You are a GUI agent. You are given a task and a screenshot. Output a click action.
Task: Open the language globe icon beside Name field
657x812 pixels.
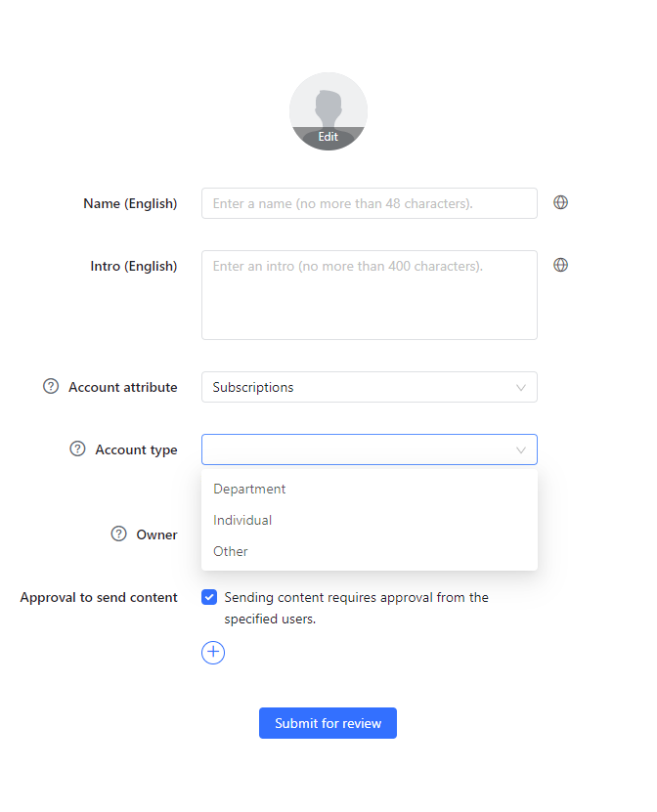point(560,202)
